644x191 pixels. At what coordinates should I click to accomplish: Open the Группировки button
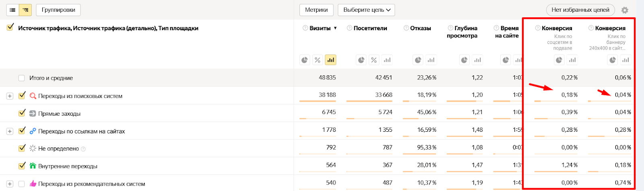point(58,10)
